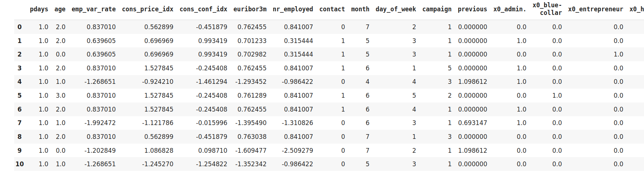Click the x0_admin. column header
This screenshot has height=179, width=644.
tap(509, 9)
